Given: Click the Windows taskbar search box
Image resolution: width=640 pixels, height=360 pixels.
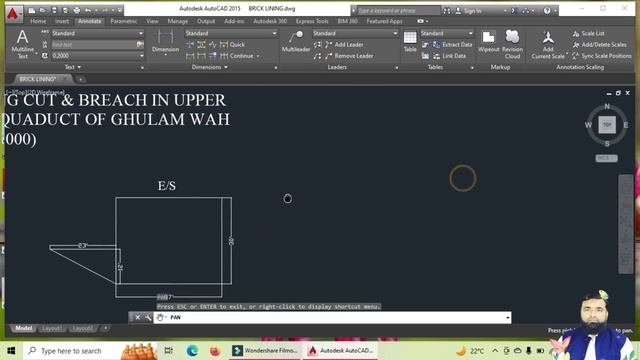Looking at the screenshot, I should click(x=90, y=351).
